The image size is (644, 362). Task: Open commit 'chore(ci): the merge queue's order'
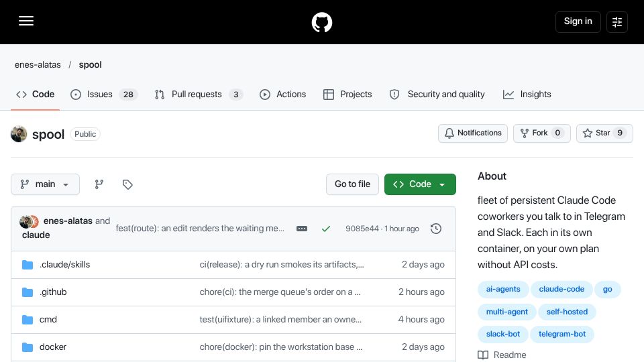pos(280,292)
